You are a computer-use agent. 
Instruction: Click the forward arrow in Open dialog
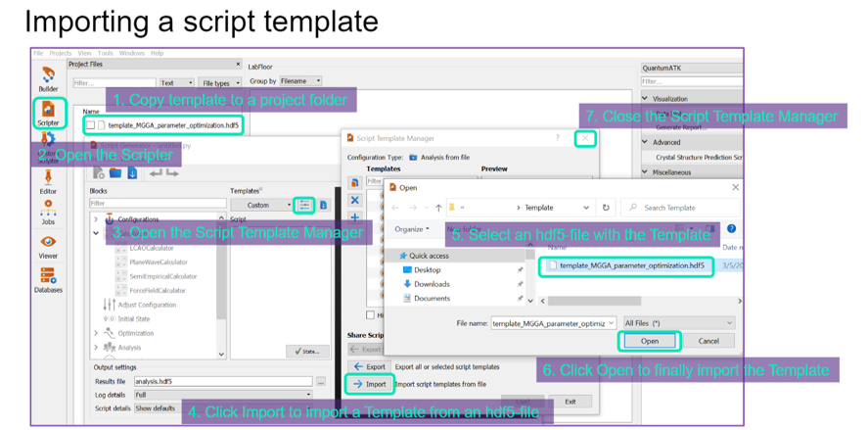[x=411, y=208]
